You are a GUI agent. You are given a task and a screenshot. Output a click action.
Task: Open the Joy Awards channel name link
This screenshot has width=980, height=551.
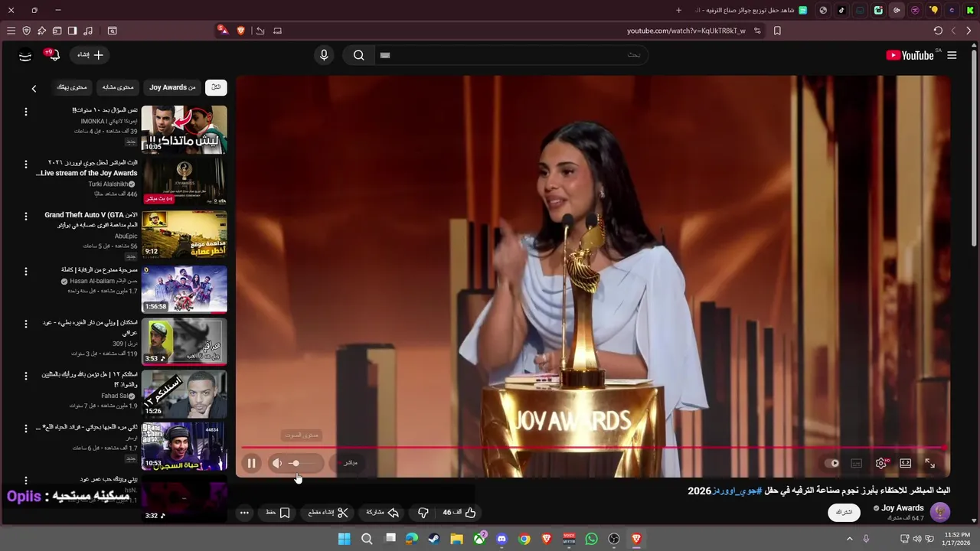click(903, 508)
